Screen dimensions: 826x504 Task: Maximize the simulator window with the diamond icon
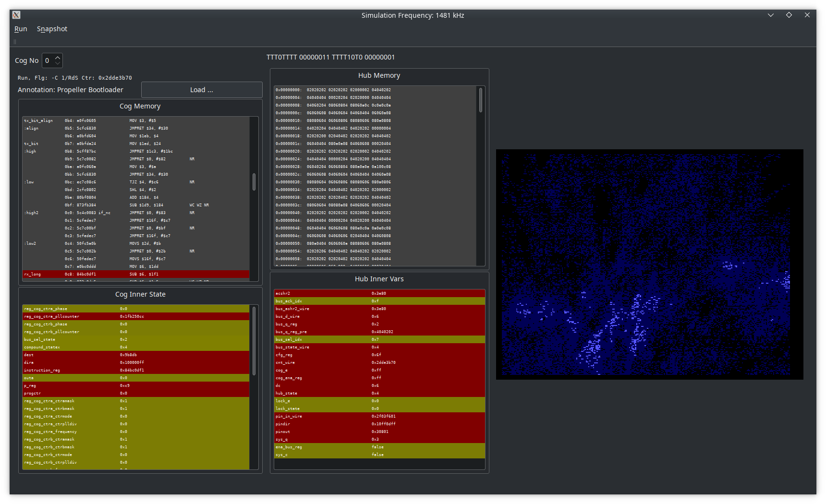[x=789, y=15]
